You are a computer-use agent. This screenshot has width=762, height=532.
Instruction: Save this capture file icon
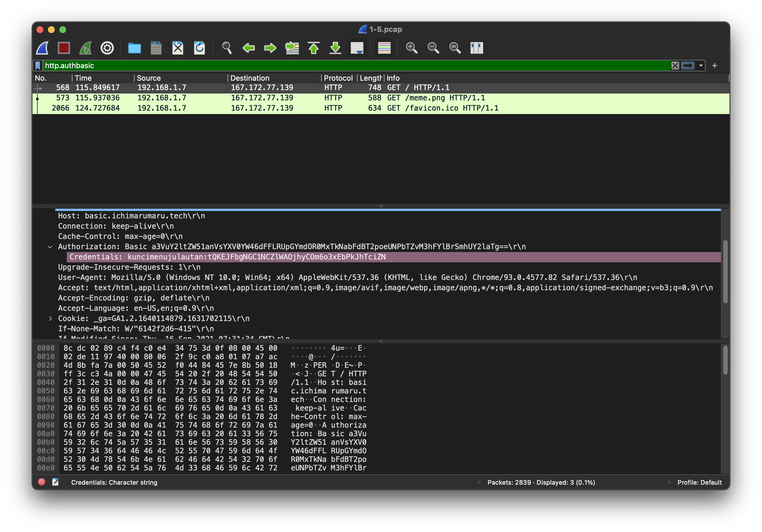coord(156,48)
